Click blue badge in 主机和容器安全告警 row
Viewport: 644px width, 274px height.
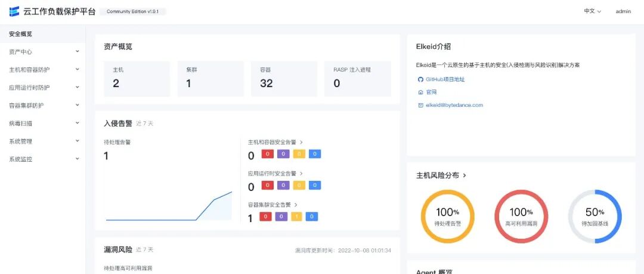(315, 154)
